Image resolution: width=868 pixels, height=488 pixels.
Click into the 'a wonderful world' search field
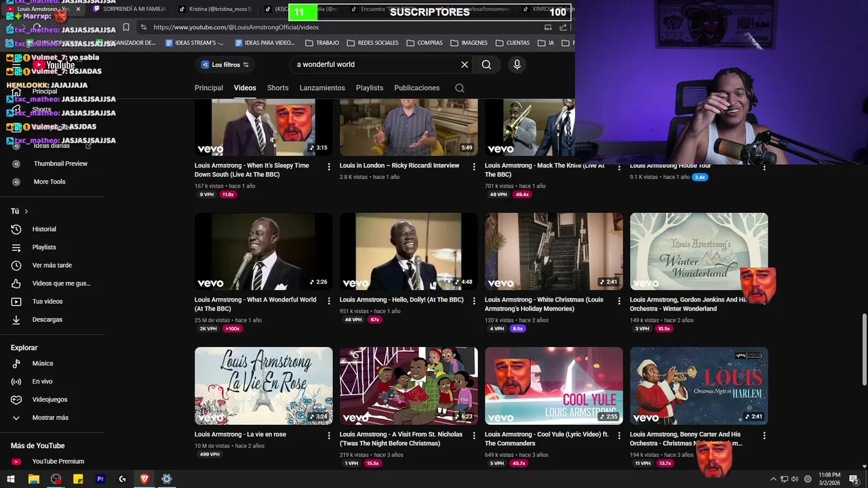point(376,64)
